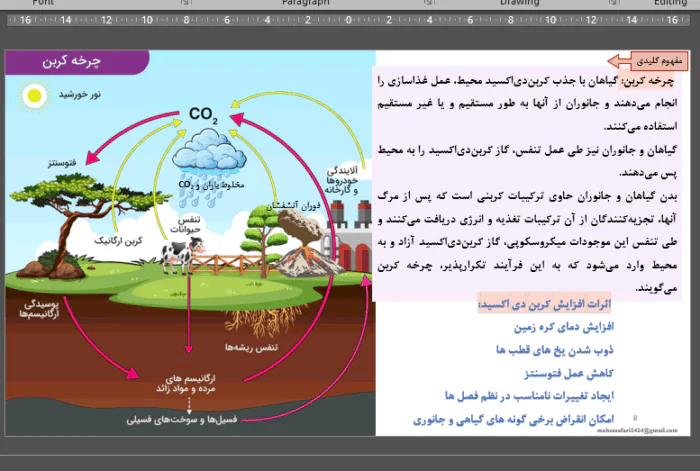Select the 'نور خورشید' label
The width and height of the screenshot is (700, 471).
79,94
